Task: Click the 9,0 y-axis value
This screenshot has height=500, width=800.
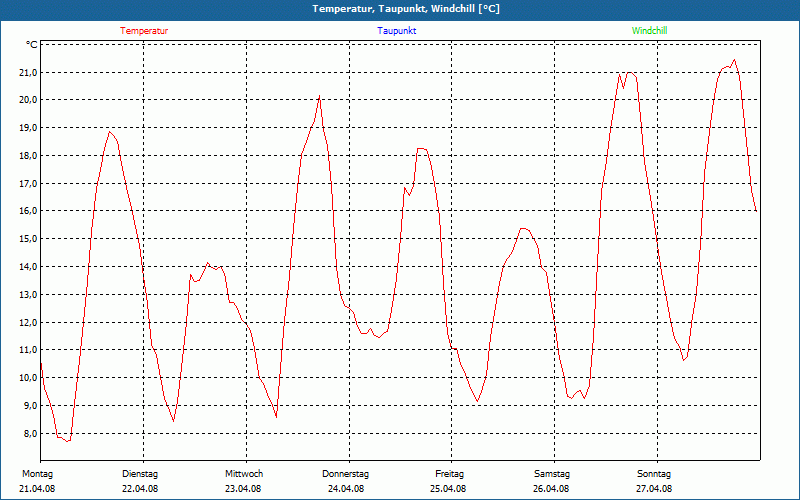Action: [31, 406]
